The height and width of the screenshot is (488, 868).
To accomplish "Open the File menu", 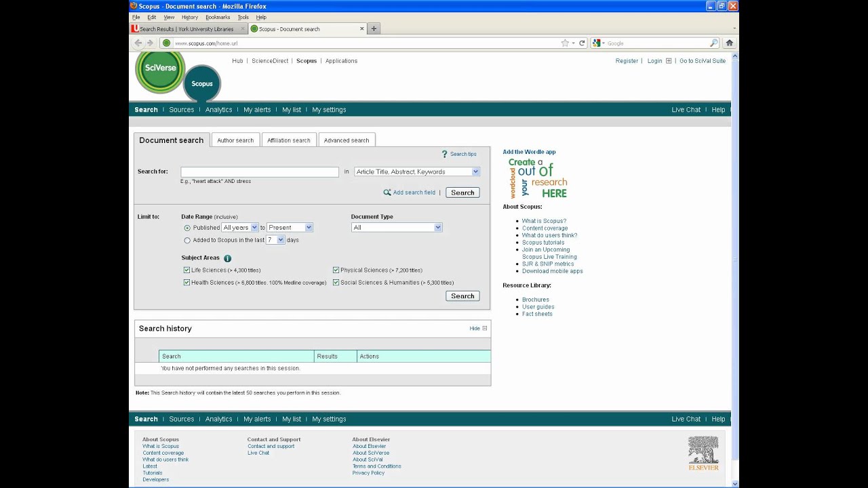I will coord(136,17).
